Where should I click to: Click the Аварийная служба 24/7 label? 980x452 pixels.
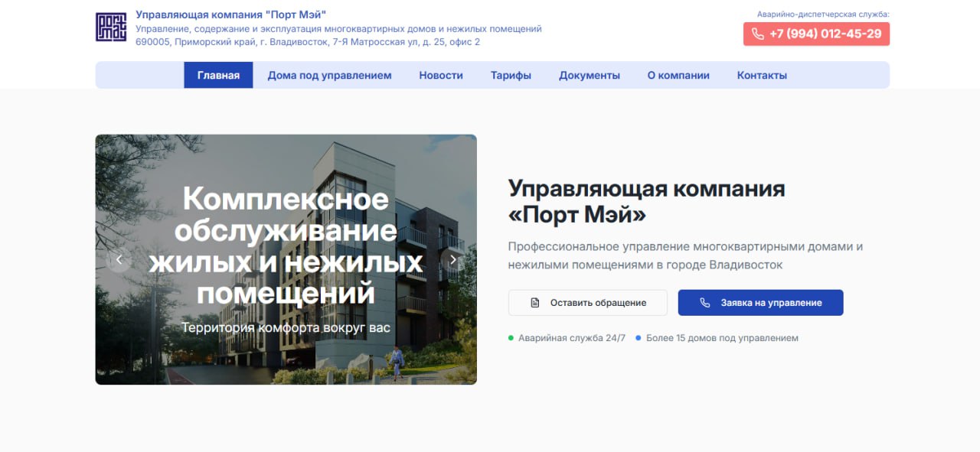click(568, 337)
